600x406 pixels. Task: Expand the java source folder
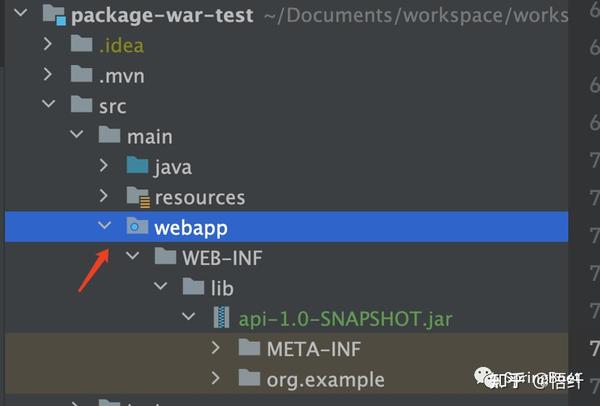coord(104,166)
